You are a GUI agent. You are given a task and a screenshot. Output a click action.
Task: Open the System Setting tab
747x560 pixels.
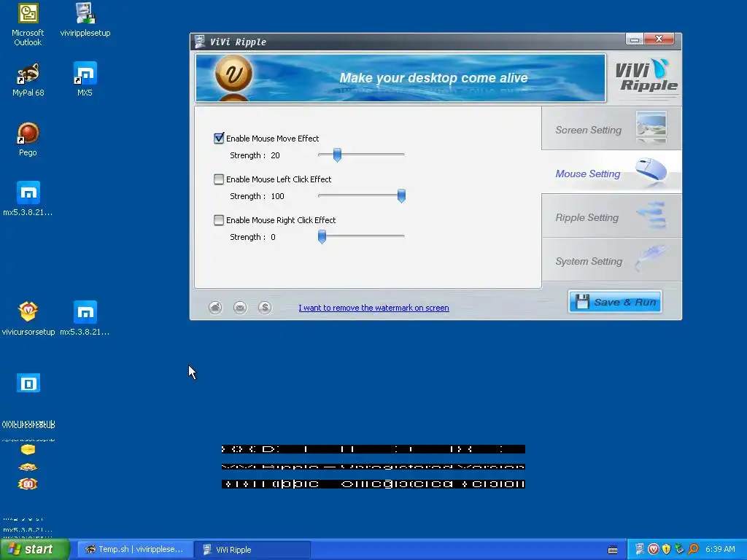pyautogui.click(x=612, y=260)
